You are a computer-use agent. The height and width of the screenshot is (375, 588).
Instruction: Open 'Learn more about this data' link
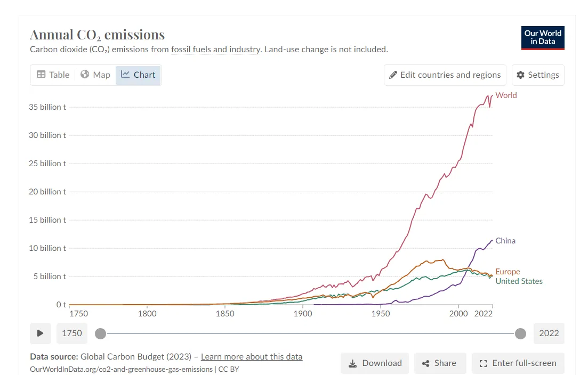[252, 357]
